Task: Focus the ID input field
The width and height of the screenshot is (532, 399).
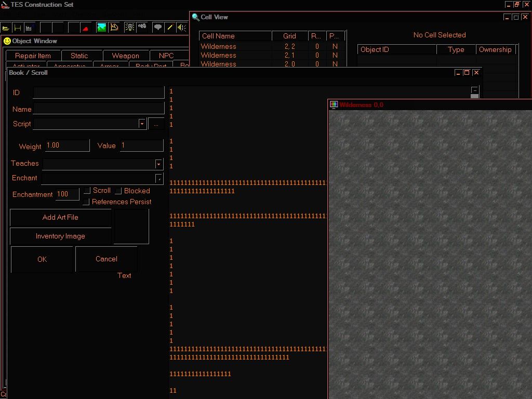Action: 99,92
